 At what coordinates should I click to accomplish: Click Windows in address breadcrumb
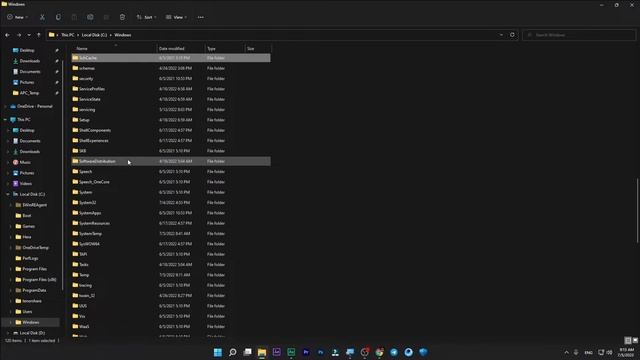click(x=123, y=35)
